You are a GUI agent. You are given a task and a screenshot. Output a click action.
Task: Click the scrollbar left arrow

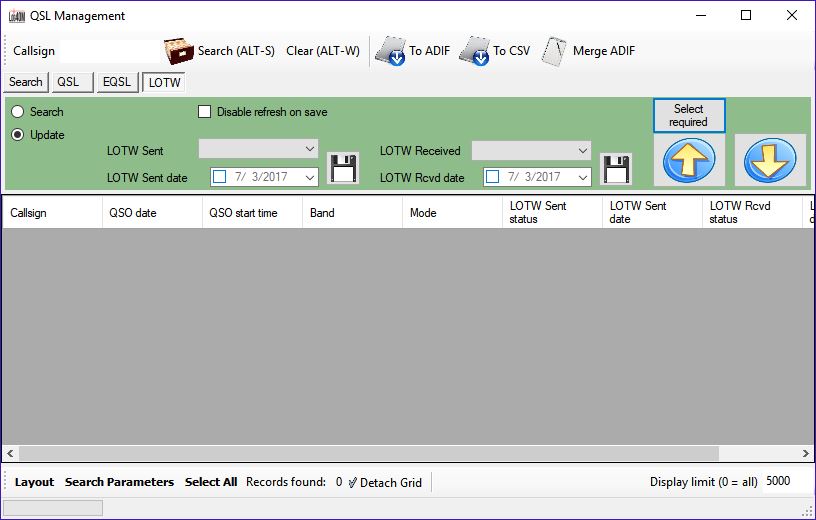coord(10,454)
